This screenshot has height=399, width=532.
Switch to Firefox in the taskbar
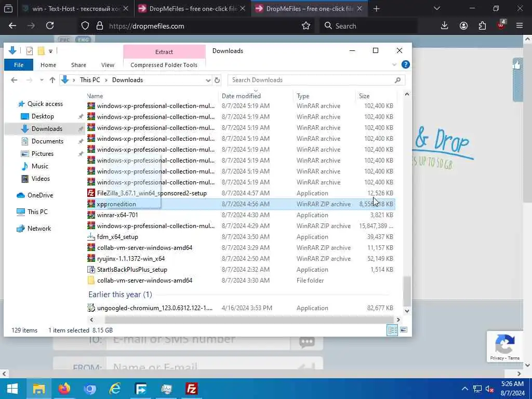click(64, 389)
